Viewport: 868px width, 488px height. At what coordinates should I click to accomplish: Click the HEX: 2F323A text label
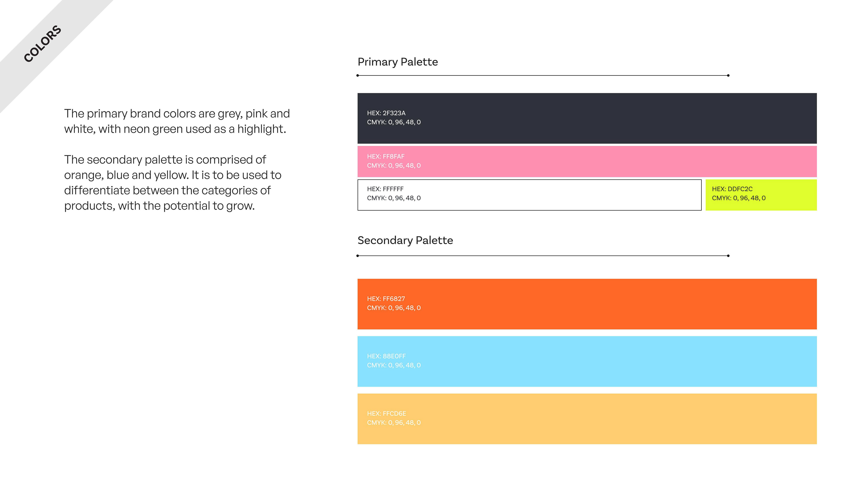(386, 113)
